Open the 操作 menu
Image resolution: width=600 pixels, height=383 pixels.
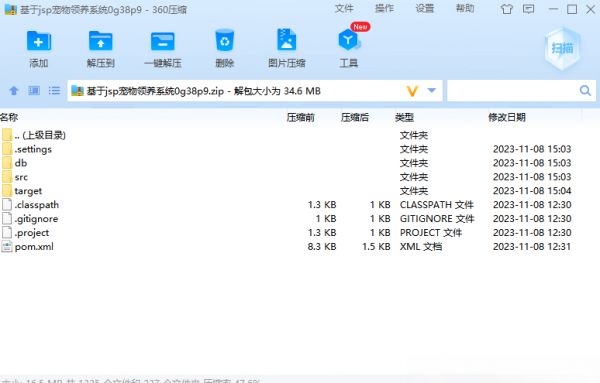(384, 8)
